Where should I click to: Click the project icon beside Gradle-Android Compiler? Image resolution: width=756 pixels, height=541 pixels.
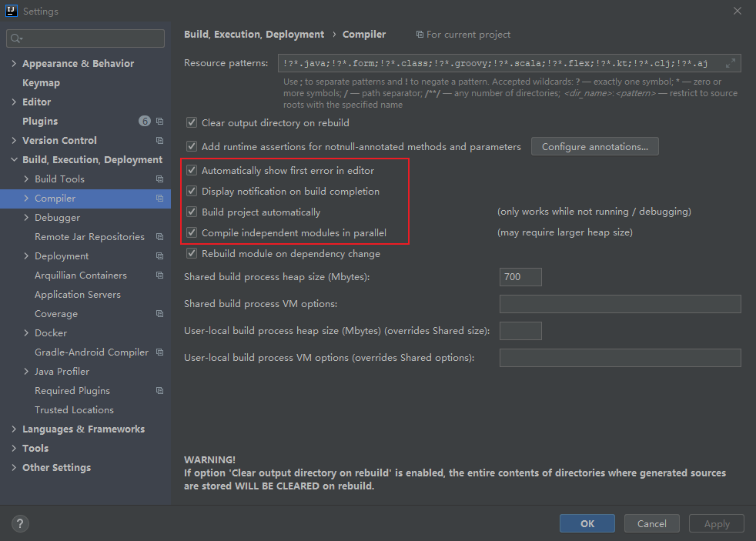pyautogui.click(x=159, y=352)
